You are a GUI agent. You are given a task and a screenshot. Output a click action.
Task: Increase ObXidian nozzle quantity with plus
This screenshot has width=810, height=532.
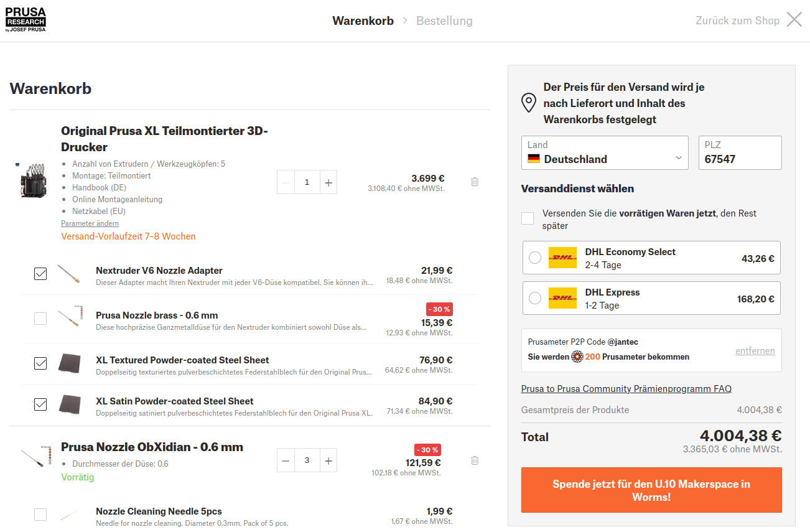(328, 460)
